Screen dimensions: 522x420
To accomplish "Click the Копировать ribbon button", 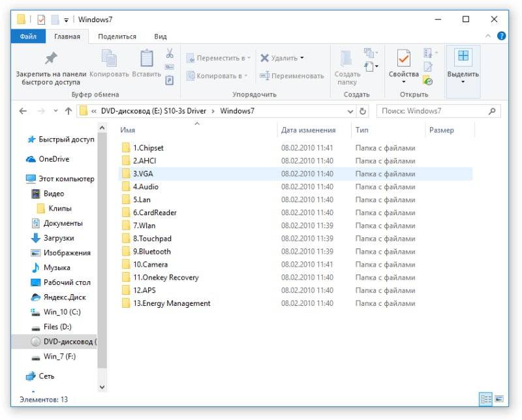I will [x=109, y=63].
